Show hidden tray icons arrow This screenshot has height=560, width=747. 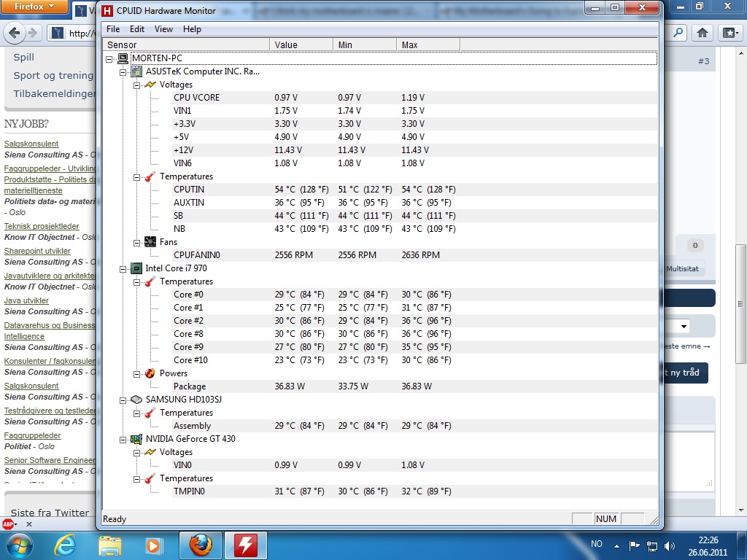click(616, 546)
